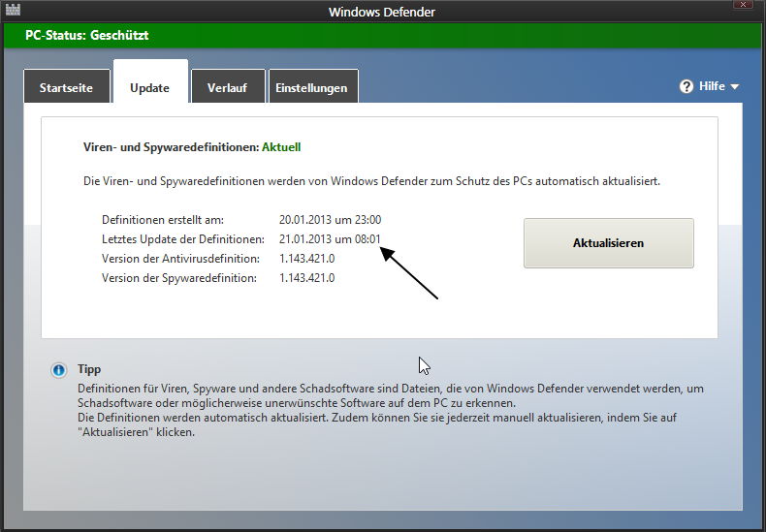The height and width of the screenshot is (532, 766).
Task: Open the Hilfe link
Action: [x=712, y=86]
